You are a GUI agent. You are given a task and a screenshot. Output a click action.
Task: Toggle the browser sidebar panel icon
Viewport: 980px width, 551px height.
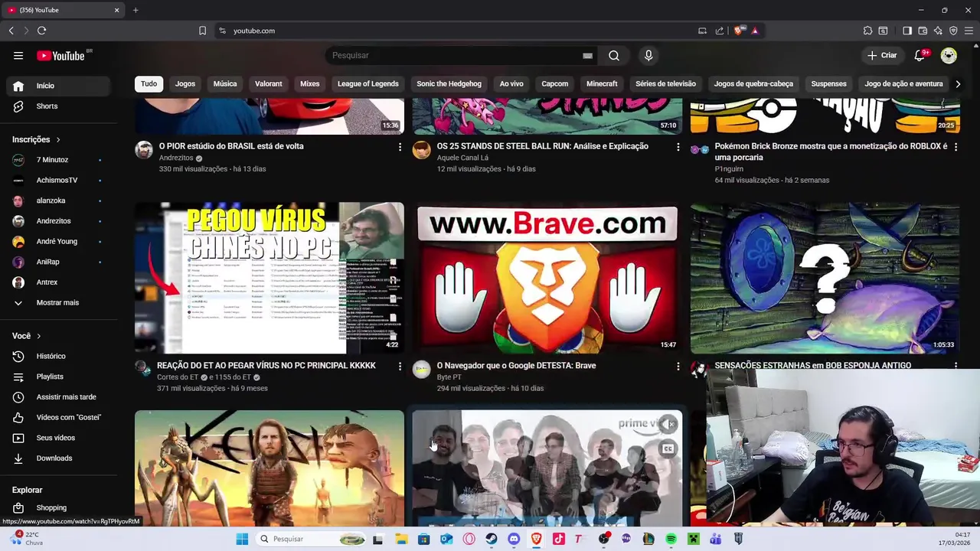click(x=907, y=31)
